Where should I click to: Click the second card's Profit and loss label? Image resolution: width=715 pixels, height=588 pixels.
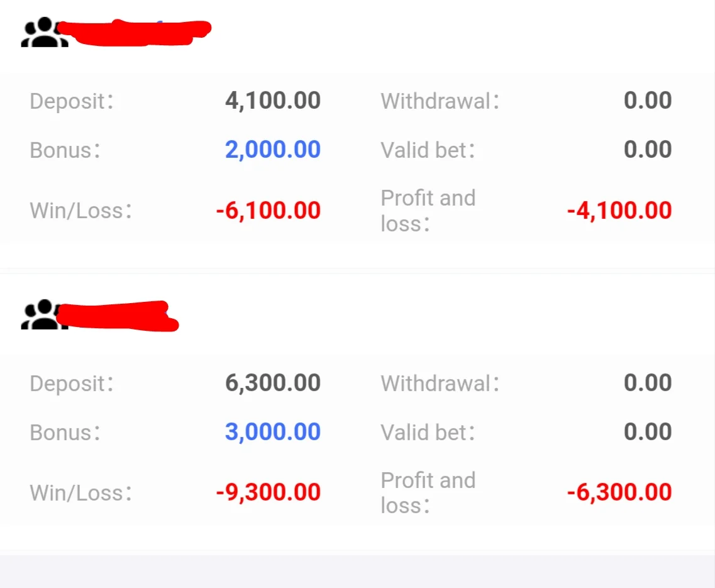click(x=428, y=492)
